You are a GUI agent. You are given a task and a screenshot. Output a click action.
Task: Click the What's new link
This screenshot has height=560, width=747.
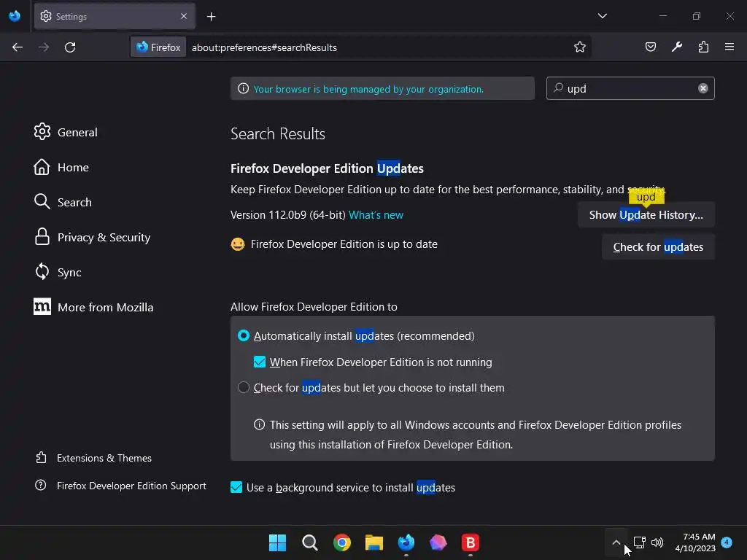pyautogui.click(x=376, y=215)
